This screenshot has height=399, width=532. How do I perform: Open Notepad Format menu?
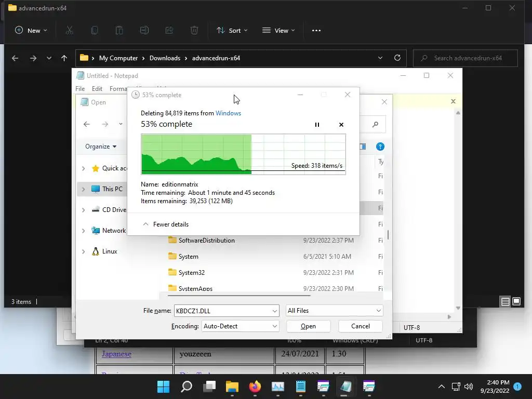pyautogui.click(x=118, y=88)
